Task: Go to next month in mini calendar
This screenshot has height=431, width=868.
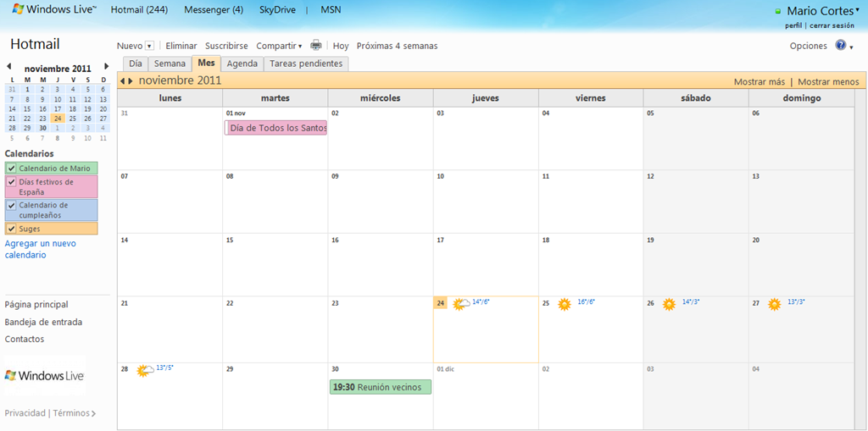Action: [x=106, y=66]
